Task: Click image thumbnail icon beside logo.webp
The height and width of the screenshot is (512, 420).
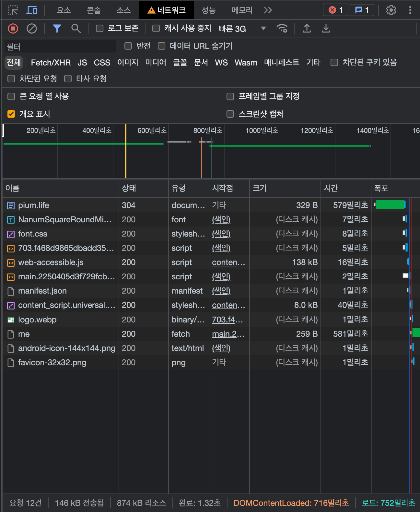Action: click(11, 320)
